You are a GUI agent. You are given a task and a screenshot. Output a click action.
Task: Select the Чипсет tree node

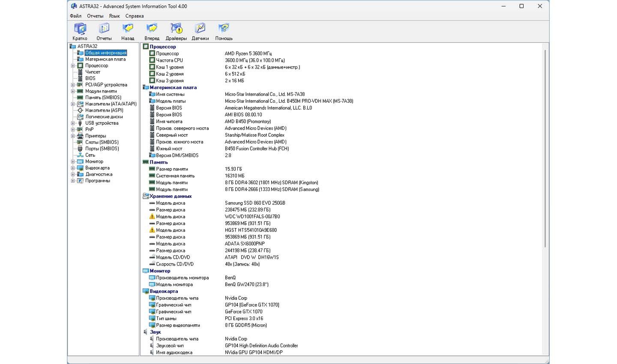pyautogui.click(x=93, y=72)
